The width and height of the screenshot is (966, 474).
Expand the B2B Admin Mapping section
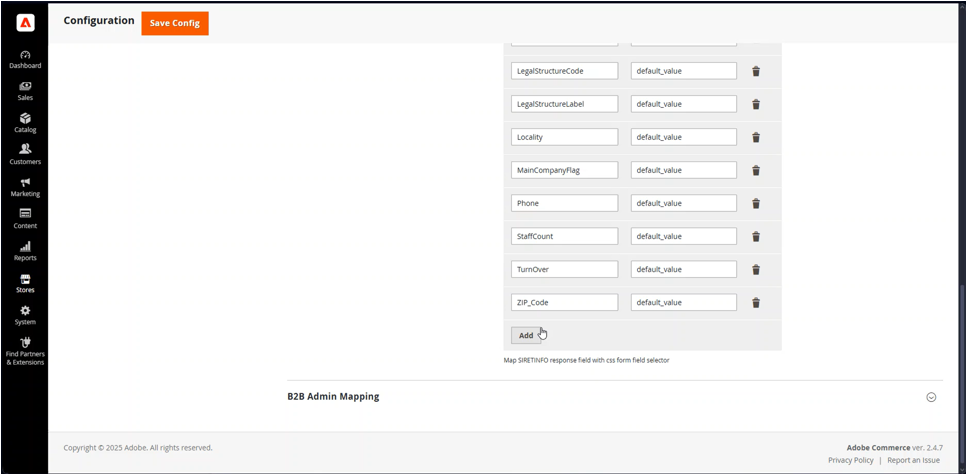[334, 397]
